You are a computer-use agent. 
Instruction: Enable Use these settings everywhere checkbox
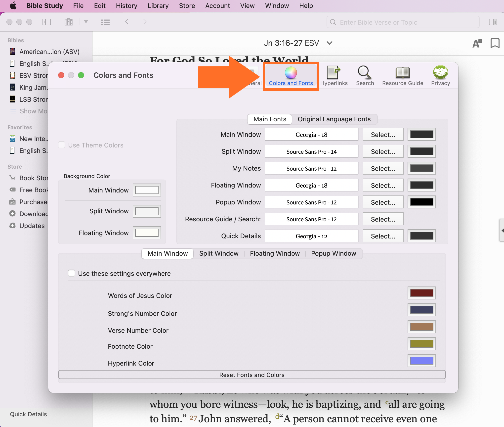[72, 273]
